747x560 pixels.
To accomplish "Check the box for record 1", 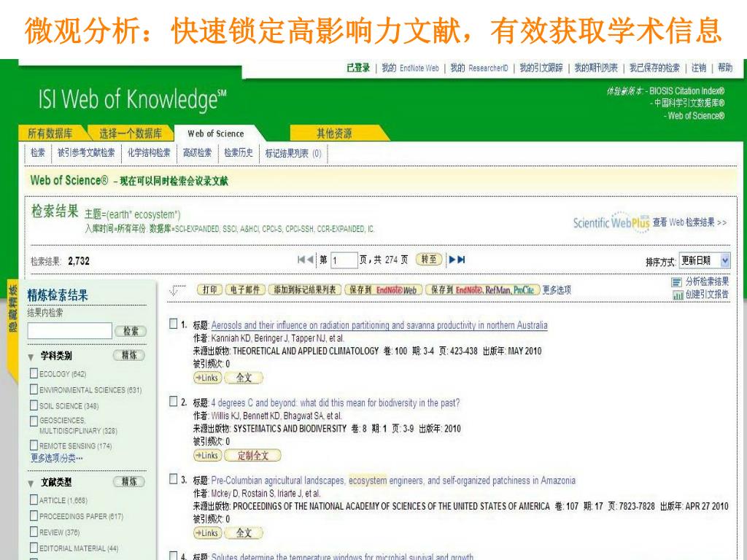I will [174, 324].
